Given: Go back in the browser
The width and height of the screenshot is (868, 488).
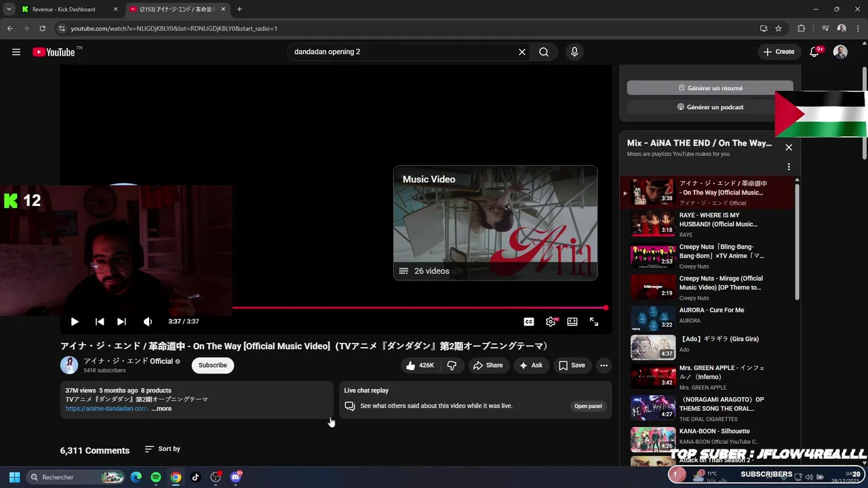Looking at the screenshot, I should (x=9, y=28).
